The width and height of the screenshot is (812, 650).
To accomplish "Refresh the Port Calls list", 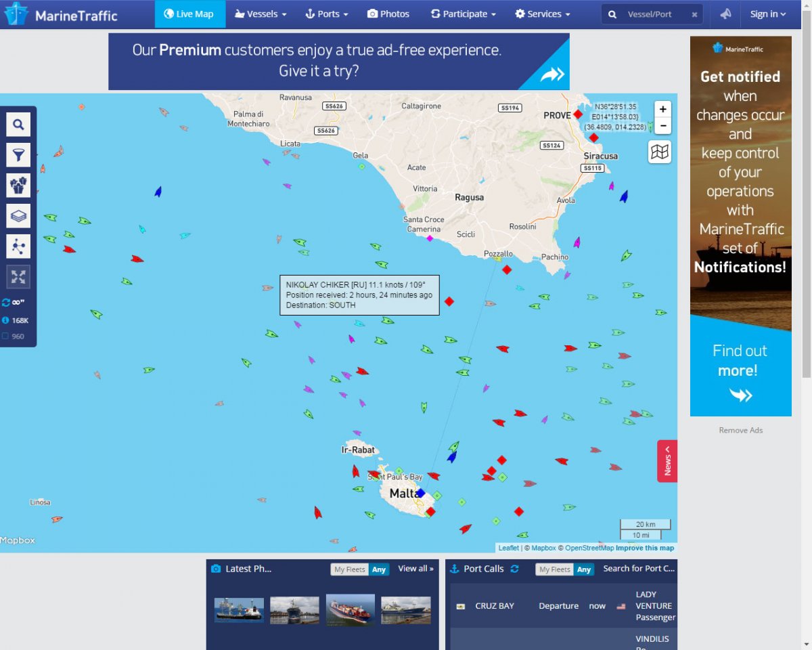I will pyautogui.click(x=514, y=569).
